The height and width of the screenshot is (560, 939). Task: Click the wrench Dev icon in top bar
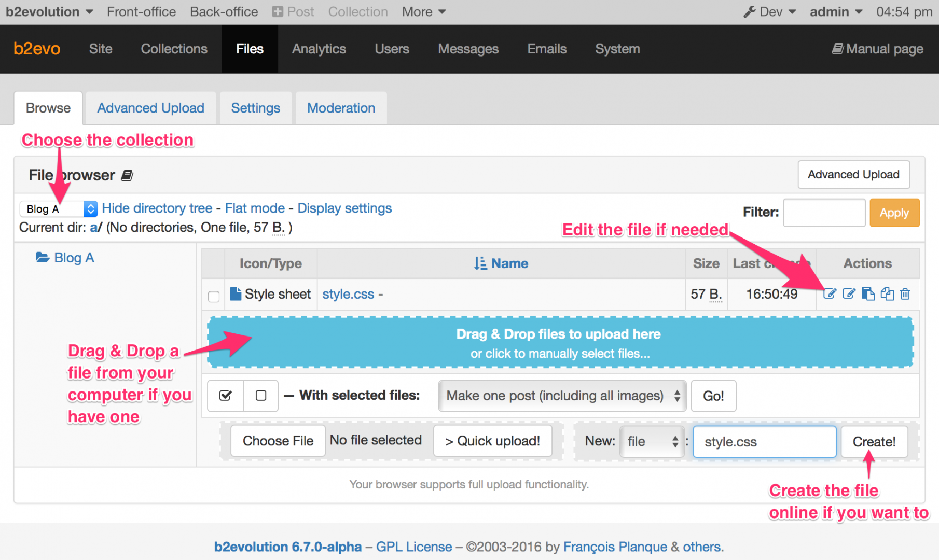click(x=749, y=11)
